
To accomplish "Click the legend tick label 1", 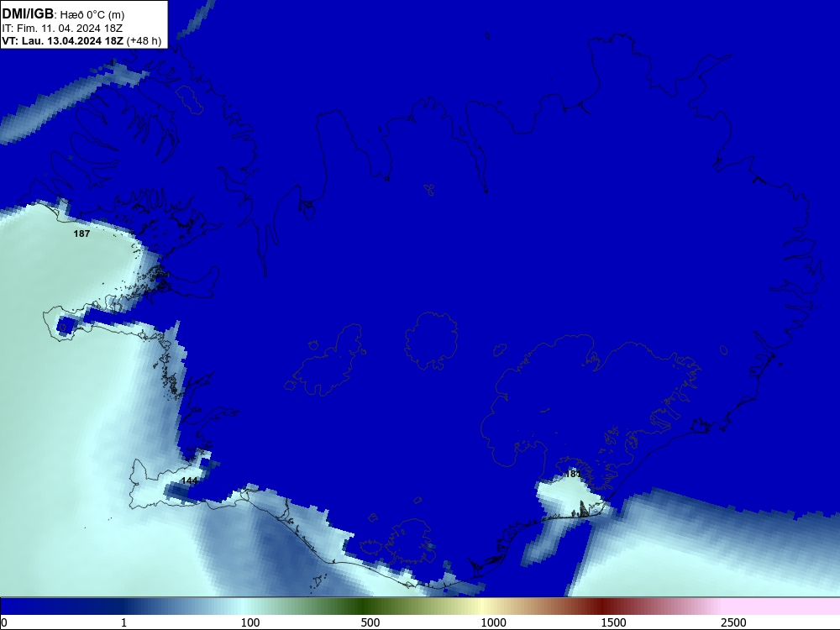I will (123, 622).
